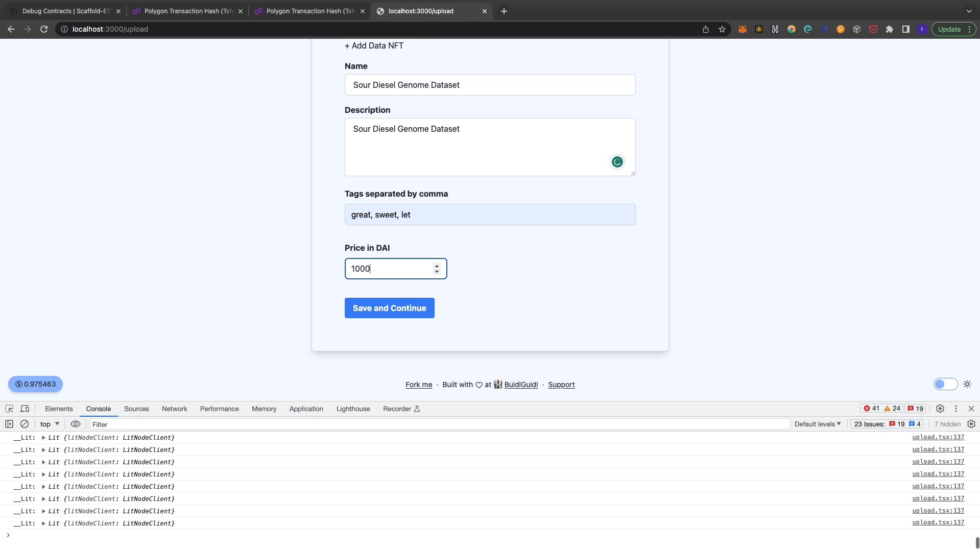Toggle the browser side panel icon
The height and width of the screenshot is (549, 980).
pyautogui.click(x=906, y=29)
